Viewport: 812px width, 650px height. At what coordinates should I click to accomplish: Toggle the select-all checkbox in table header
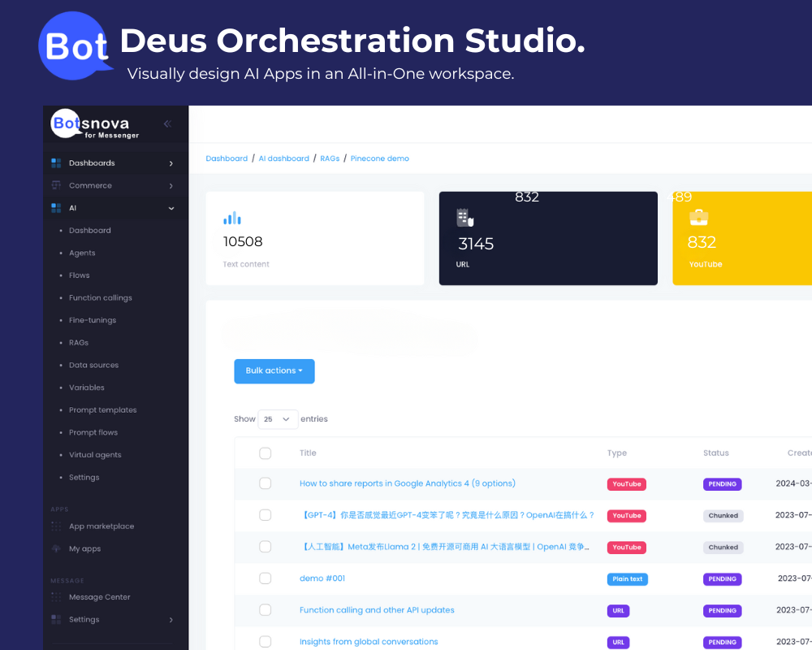click(x=265, y=453)
